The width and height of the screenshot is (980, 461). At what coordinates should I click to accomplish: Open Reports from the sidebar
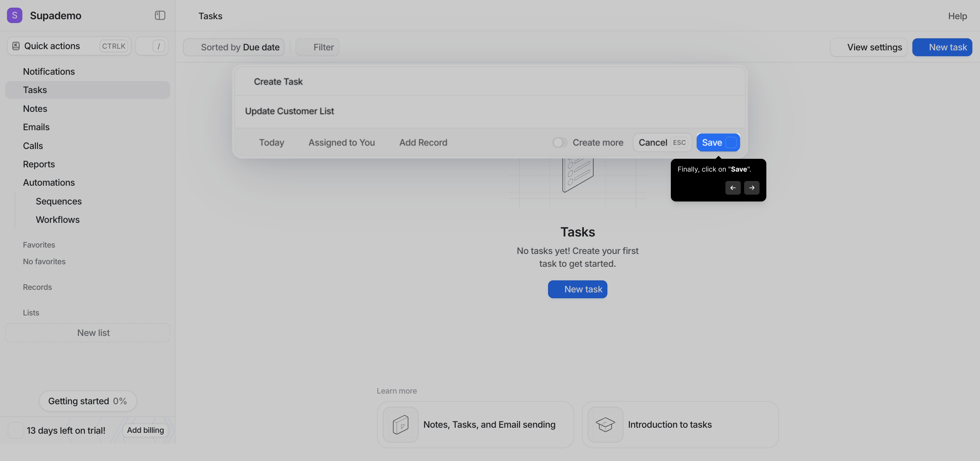[x=87, y=164]
